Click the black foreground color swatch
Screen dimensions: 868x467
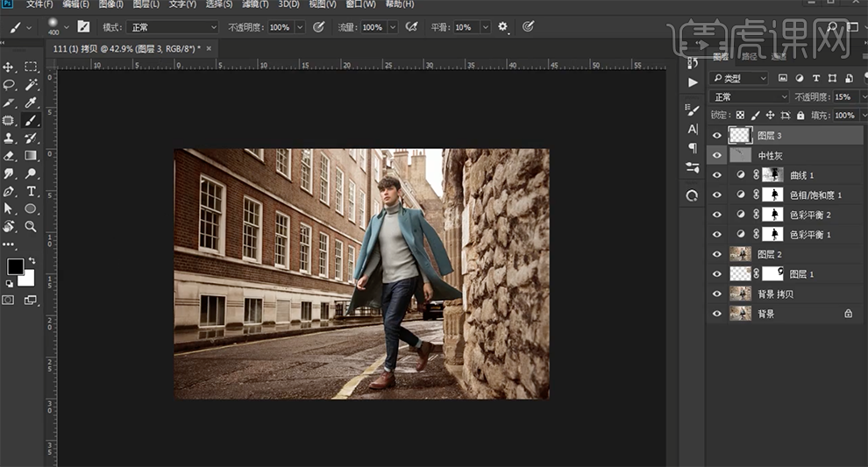[15, 266]
